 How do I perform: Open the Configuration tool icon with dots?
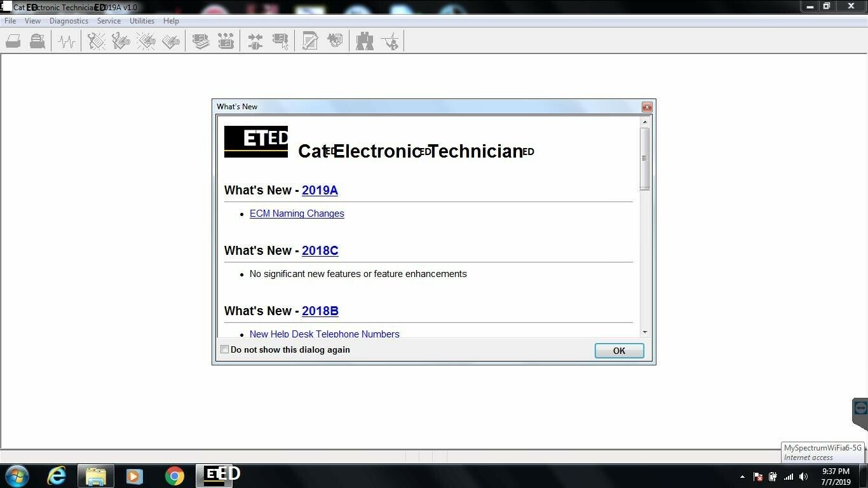click(x=226, y=42)
